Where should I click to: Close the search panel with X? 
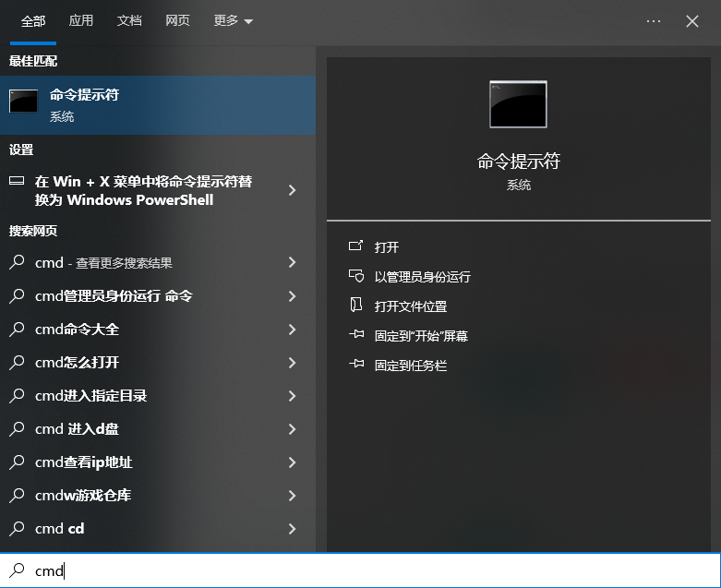pos(692,21)
